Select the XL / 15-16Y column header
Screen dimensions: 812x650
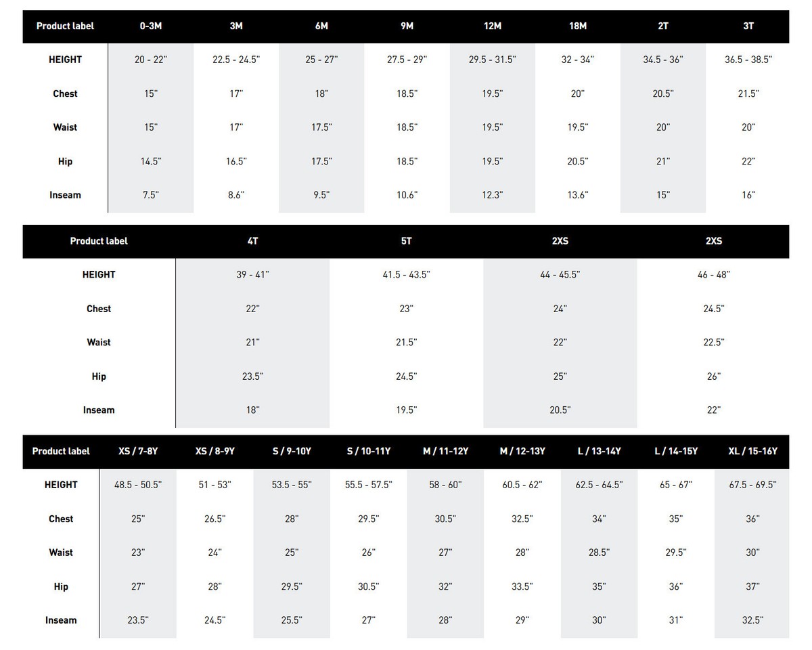coord(752,452)
